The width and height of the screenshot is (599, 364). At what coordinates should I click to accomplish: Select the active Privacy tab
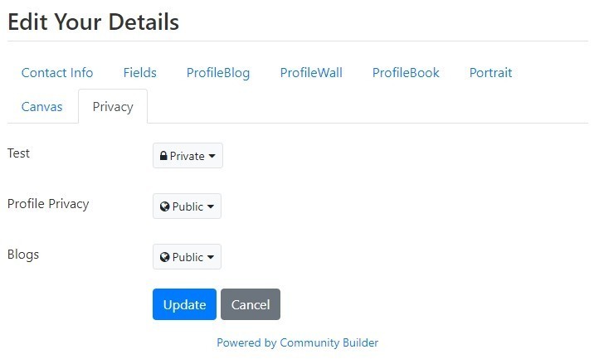tap(113, 107)
